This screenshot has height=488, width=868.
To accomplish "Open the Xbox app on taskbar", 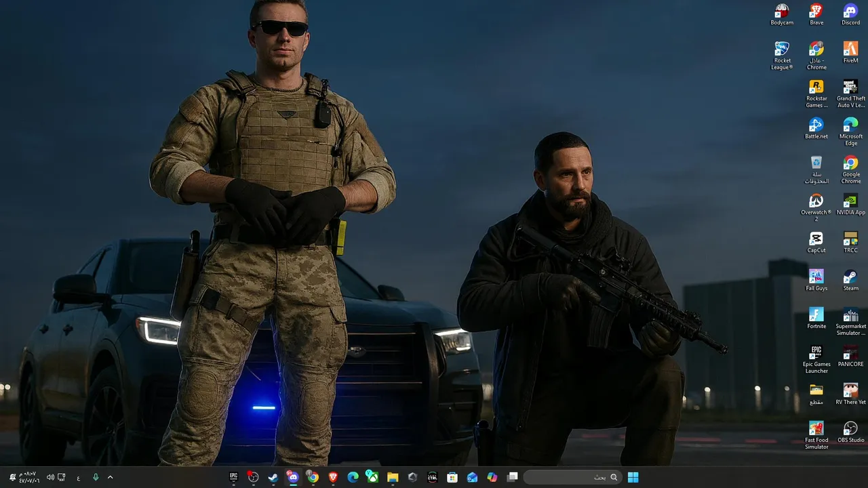I will click(x=372, y=477).
